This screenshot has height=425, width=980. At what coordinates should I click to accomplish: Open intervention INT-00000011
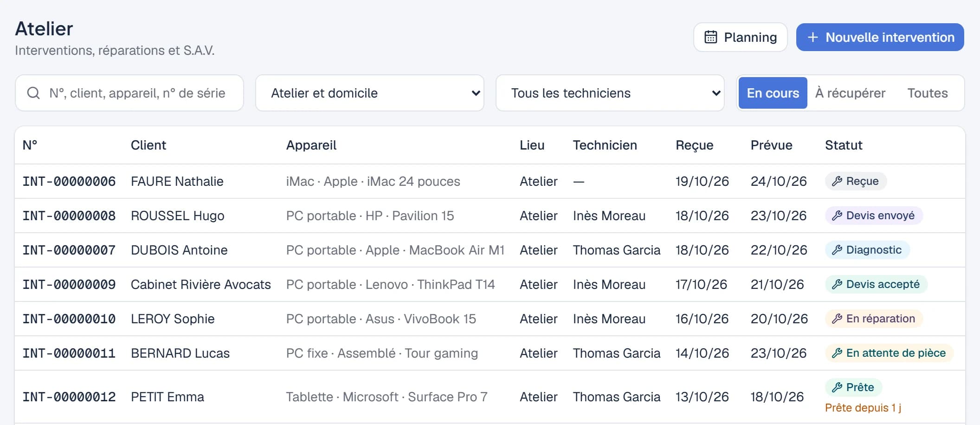[69, 353]
